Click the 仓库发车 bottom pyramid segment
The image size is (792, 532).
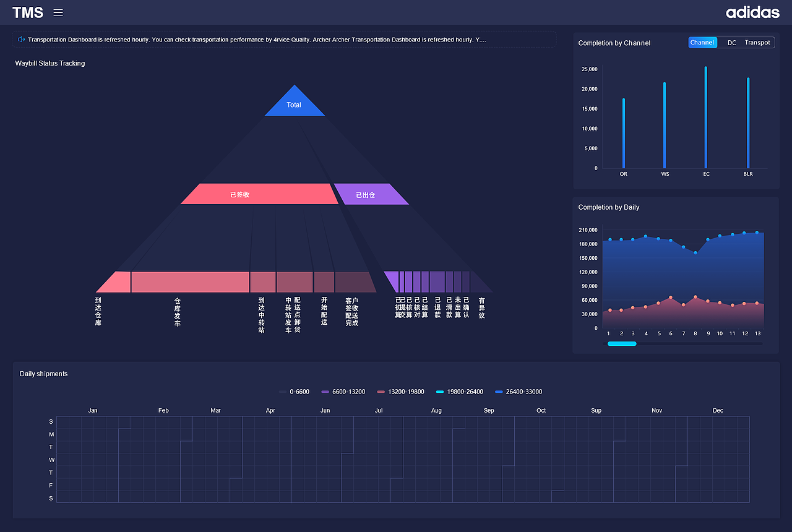tap(190, 282)
